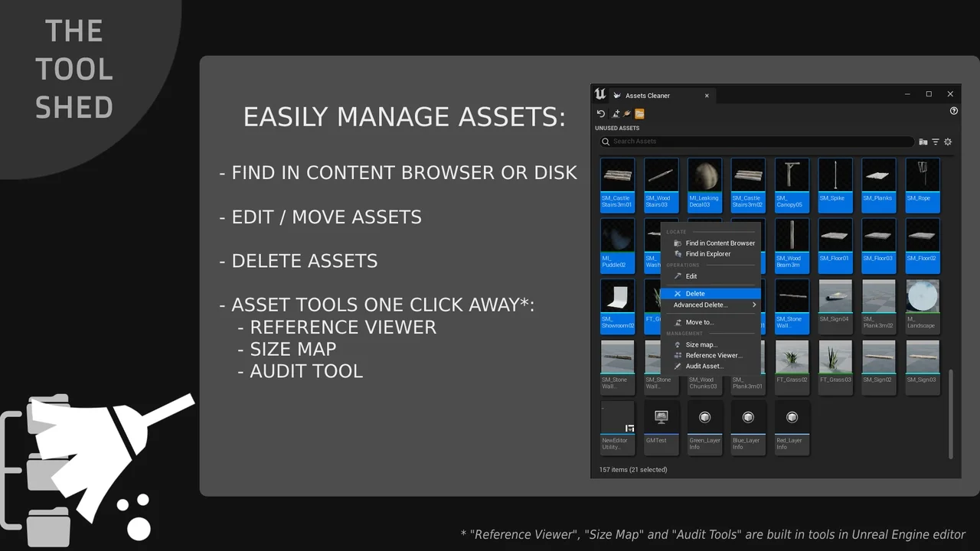Screen dimensions: 980x551
Task: Select Delete from the context menu
Action: [x=695, y=294]
